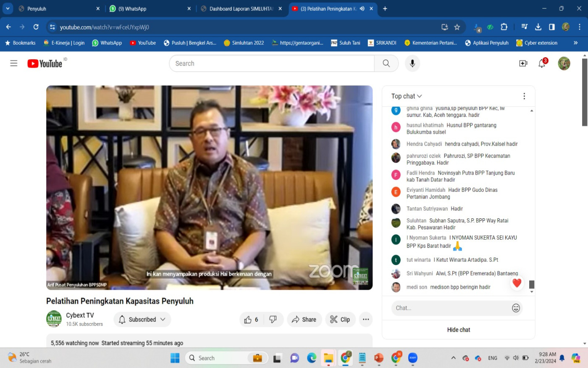This screenshot has height=368, width=588.
Task: Send a heart reaction in chat
Action: [517, 283]
